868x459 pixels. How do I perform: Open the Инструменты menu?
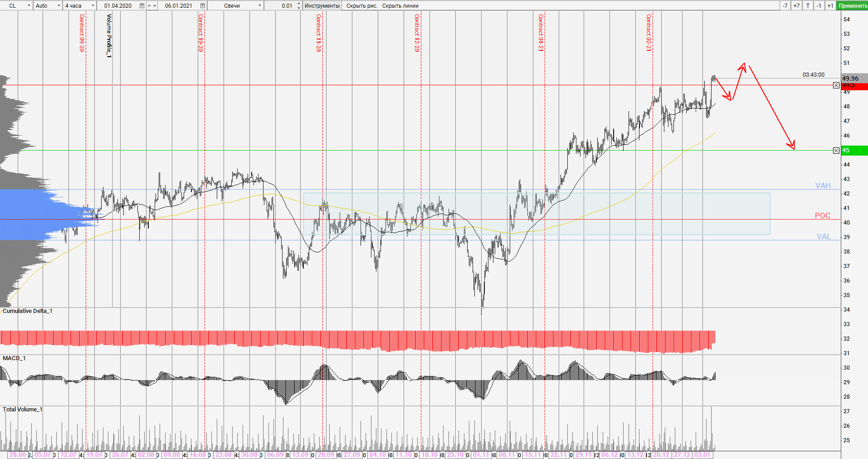point(322,5)
